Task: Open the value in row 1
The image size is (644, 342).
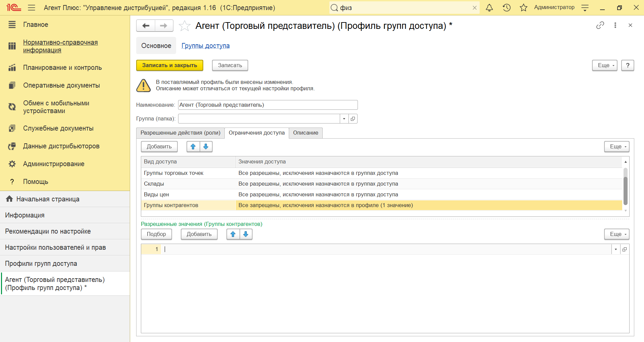Action: coord(624,249)
